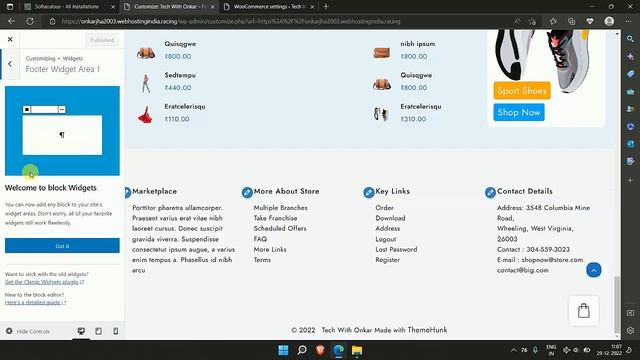Click the red dress Eratcelerisqu thumbnail
The height and width of the screenshot is (360, 640).
(145, 114)
